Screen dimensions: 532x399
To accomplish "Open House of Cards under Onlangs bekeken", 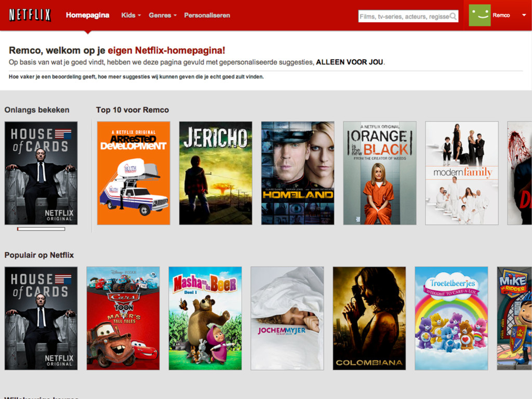I will [41, 173].
